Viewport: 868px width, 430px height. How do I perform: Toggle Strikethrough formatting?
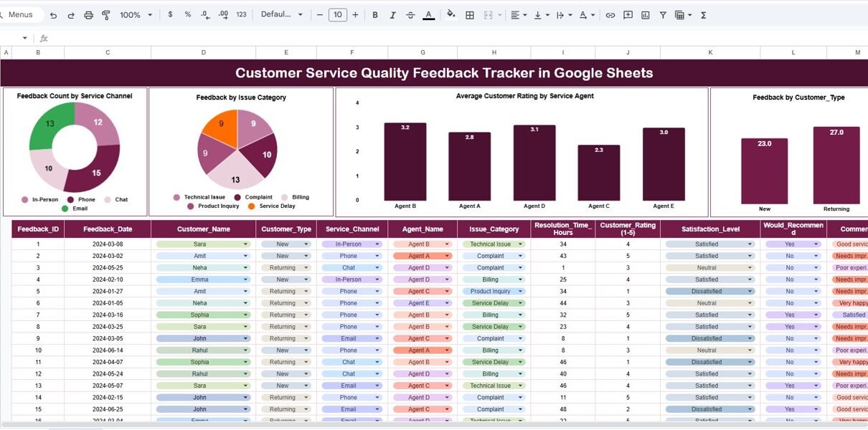tap(410, 15)
